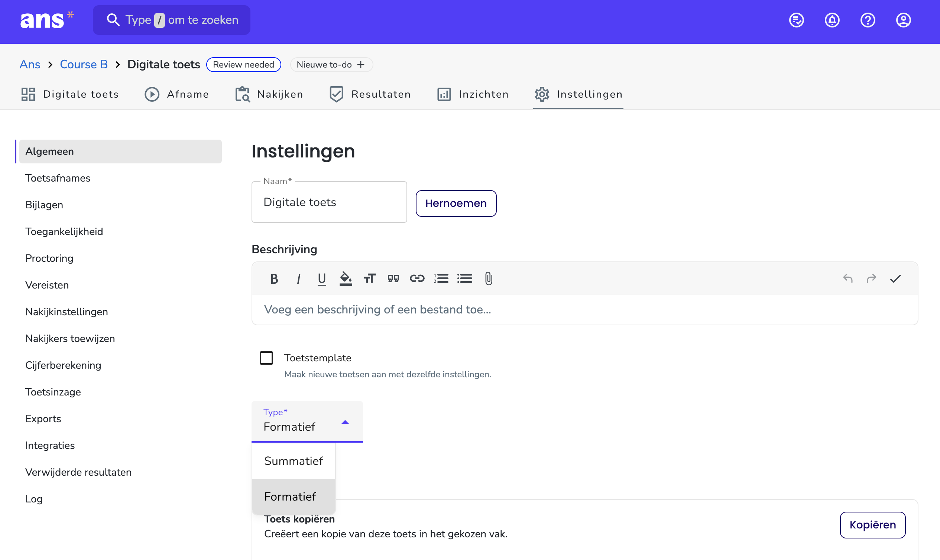The image size is (940, 560).
Task: Select the text size tool
Action: coord(370,279)
